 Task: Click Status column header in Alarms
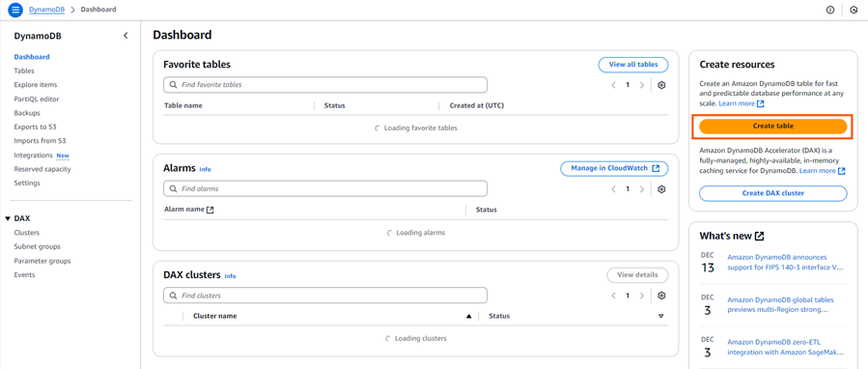point(486,210)
